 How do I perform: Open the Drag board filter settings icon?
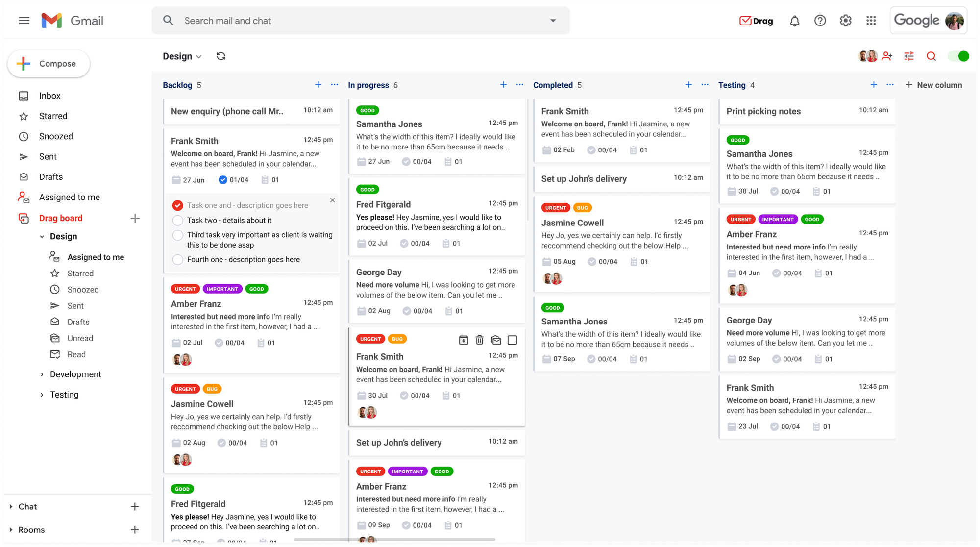pyautogui.click(x=909, y=56)
